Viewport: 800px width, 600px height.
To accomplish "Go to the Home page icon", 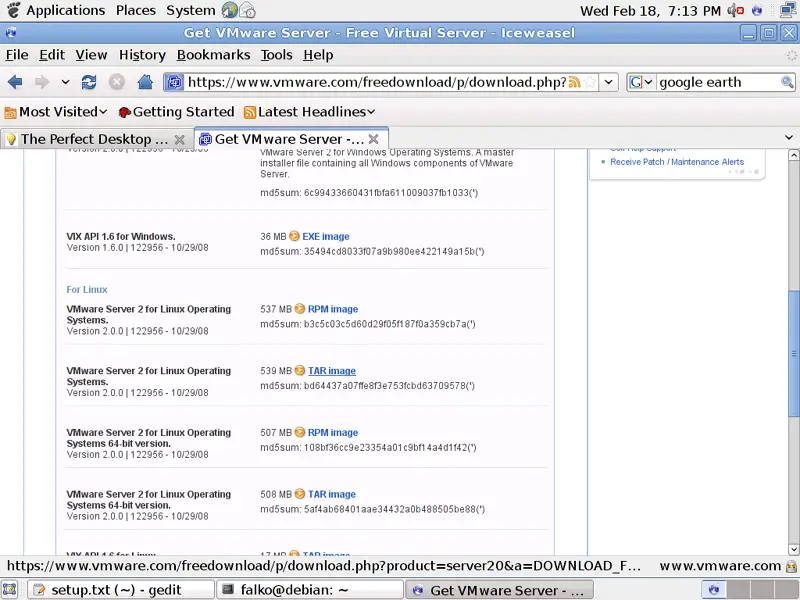I will coord(145,82).
